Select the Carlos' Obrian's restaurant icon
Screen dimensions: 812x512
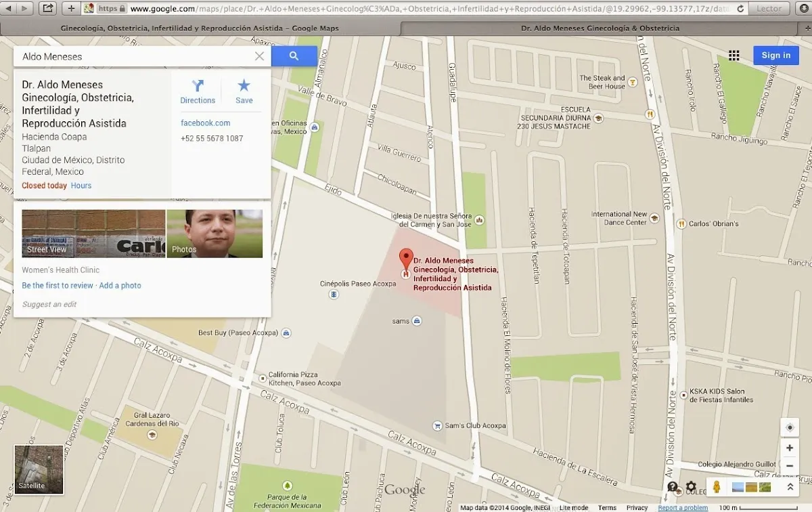point(682,223)
